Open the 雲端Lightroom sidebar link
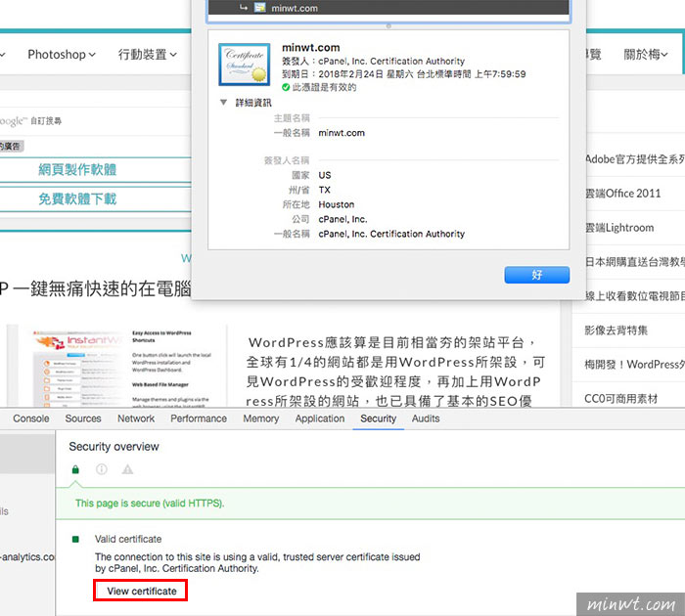Viewport: 685px width, 616px height. pos(619,228)
